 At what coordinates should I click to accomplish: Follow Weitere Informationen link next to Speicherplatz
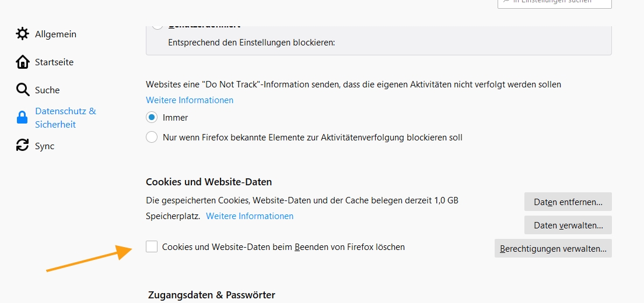250,216
